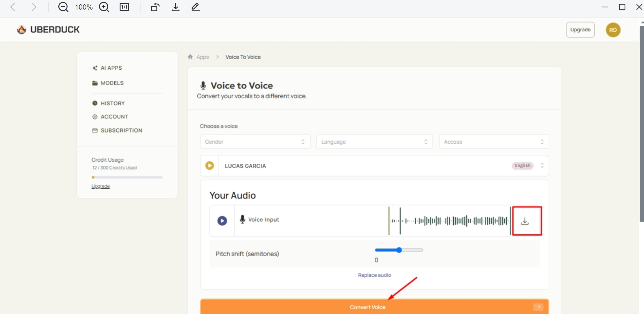Open History from the sidebar
The image size is (644, 314).
tap(113, 103)
